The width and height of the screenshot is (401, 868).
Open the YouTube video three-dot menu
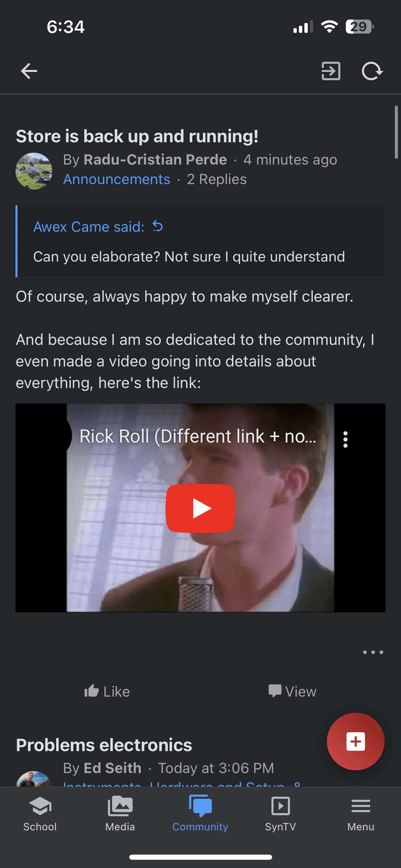tap(345, 439)
